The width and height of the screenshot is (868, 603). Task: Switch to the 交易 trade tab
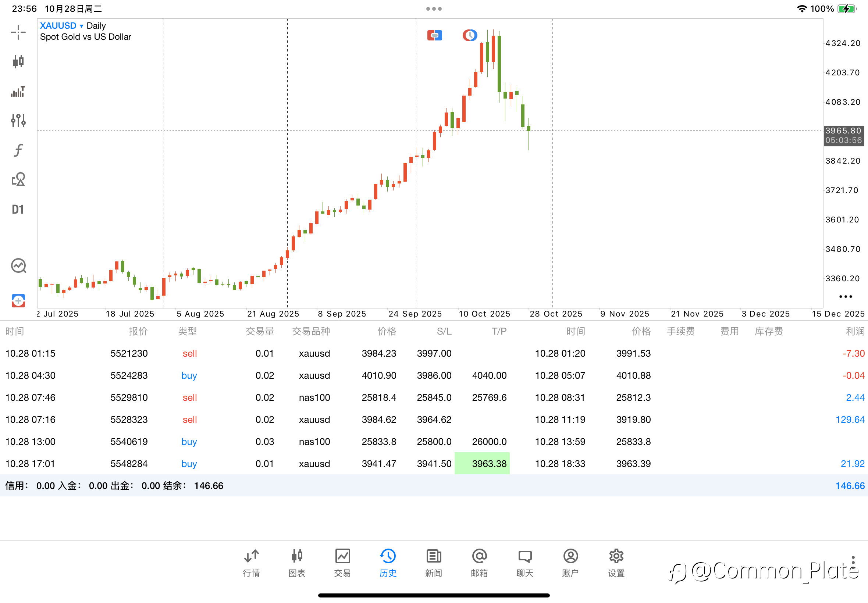[x=342, y=563]
